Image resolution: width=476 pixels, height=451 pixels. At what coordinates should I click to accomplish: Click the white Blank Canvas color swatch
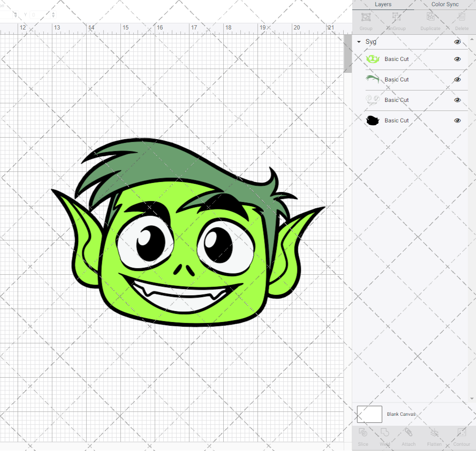[369, 414]
